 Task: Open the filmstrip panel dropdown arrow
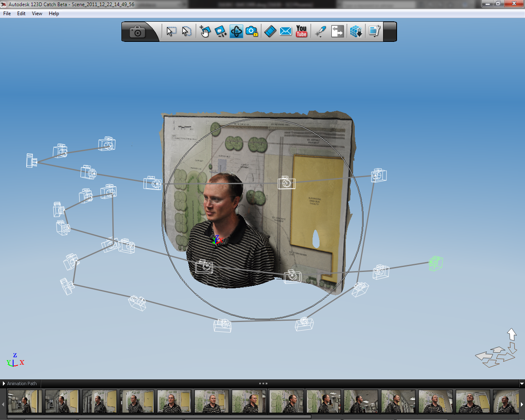click(522, 384)
